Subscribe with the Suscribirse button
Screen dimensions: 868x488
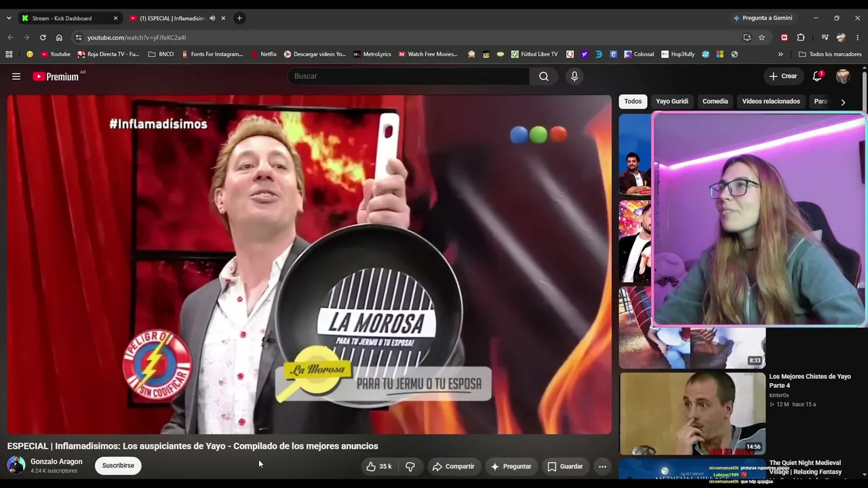(118, 466)
